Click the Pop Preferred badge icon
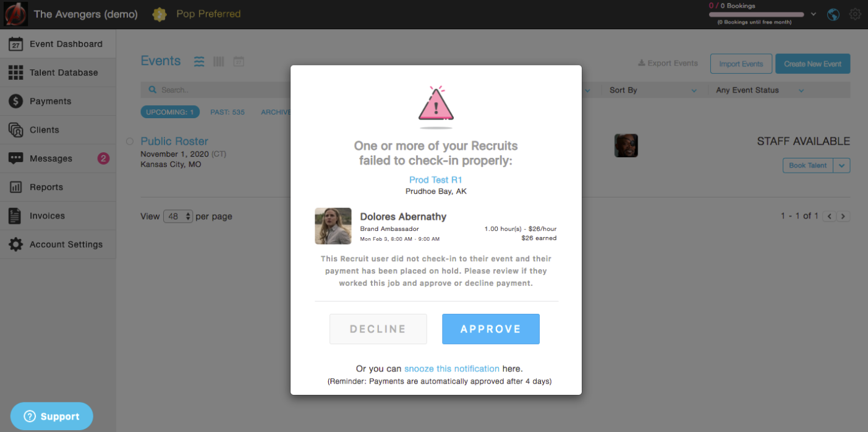Screen dimensions: 868x432 [160, 14]
